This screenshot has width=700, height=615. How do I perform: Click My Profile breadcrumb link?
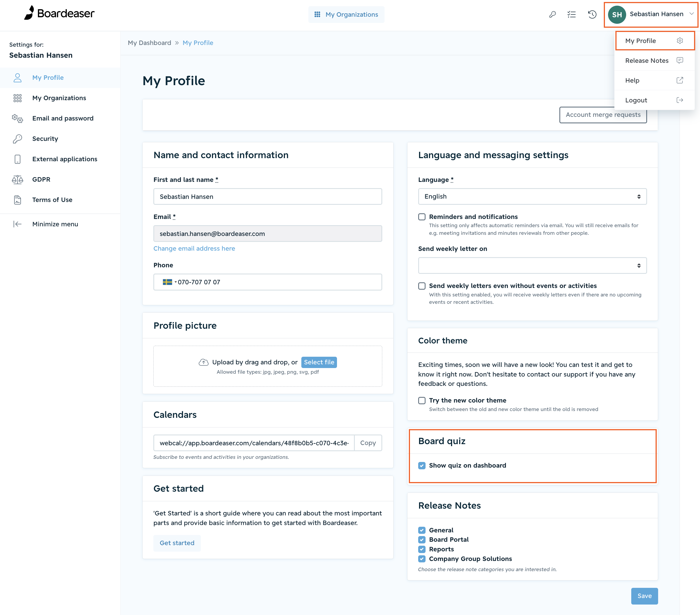197,43
